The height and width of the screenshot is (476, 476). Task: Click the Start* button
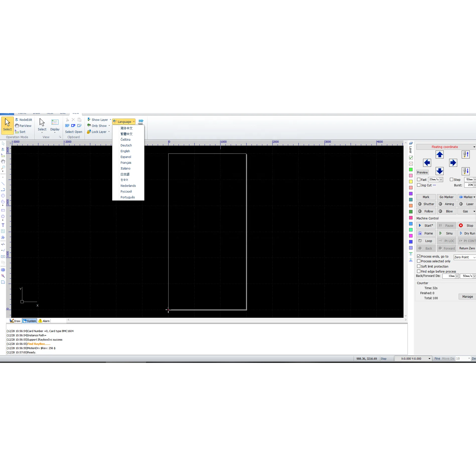[x=426, y=226]
